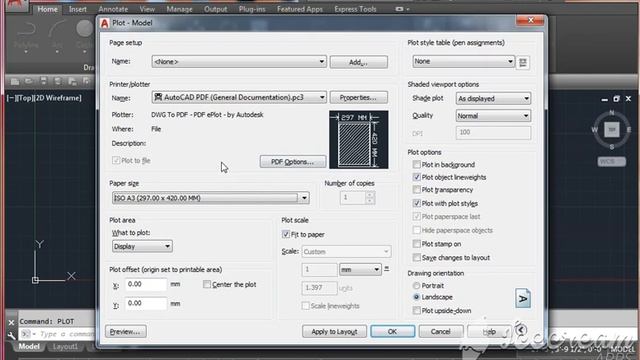The width and height of the screenshot is (640, 360).
Task: Cancel the Plot dialog
Action: [441, 331]
